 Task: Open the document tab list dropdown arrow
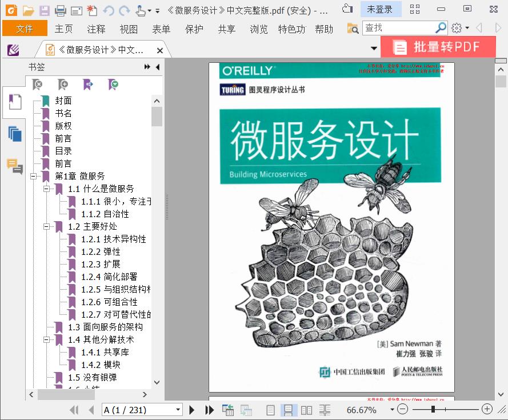pyautogui.click(x=374, y=49)
